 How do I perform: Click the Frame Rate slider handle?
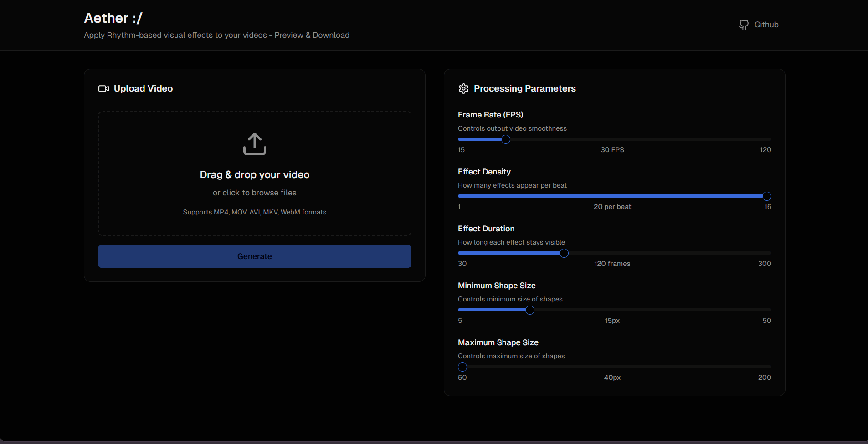pos(505,139)
